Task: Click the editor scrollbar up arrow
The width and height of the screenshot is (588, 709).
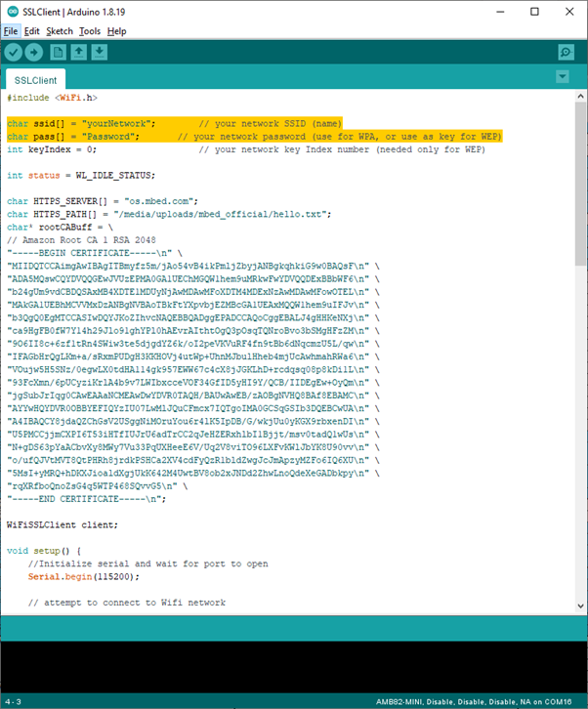Action: [579, 96]
